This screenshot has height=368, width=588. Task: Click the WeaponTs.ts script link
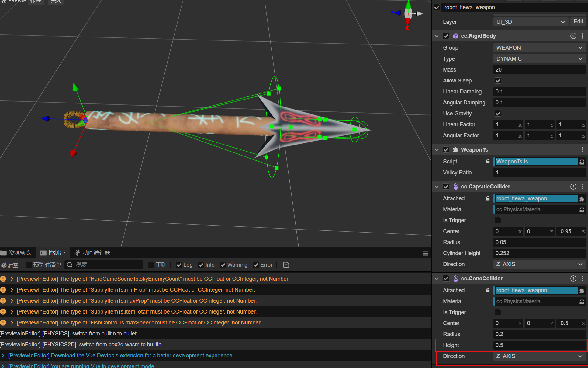point(535,162)
